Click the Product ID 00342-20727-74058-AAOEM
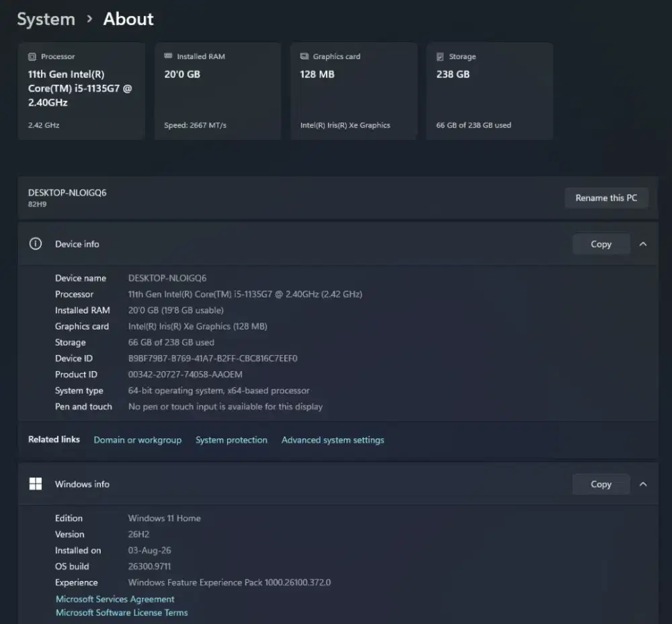 pos(185,375)
